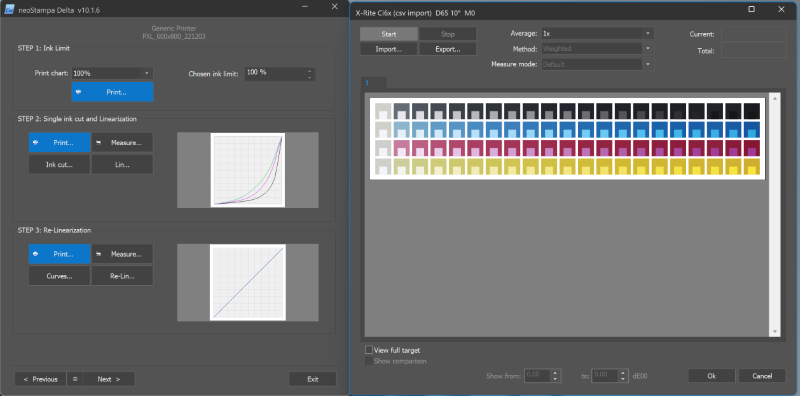800x396 pixels.
Task: Select the last patch in the magenta row
Action: click(x=752, y=148)
